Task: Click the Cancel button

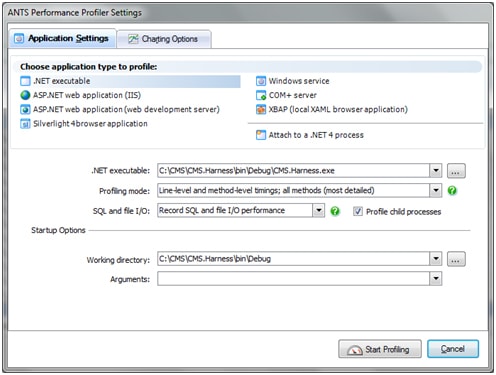Action: click(x=453, y=349)
